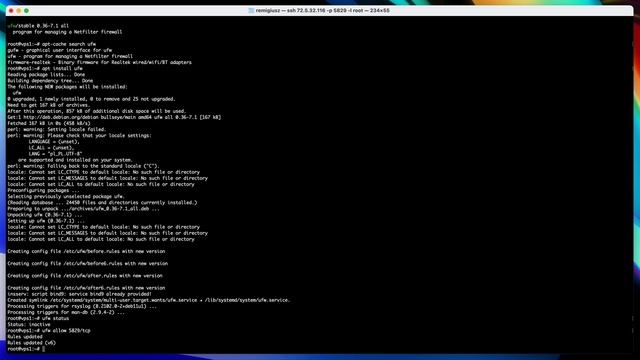
Task: Click the 'Created symlink' ufw.service line
Action: (x=149, y=300)
